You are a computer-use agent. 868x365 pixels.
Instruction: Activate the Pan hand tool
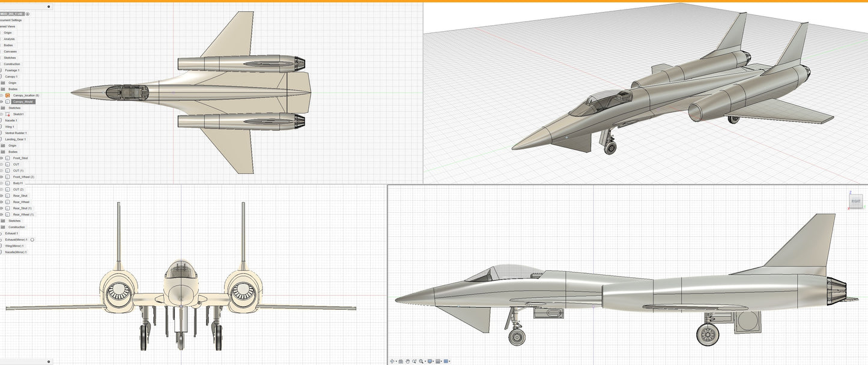[408, 361]
